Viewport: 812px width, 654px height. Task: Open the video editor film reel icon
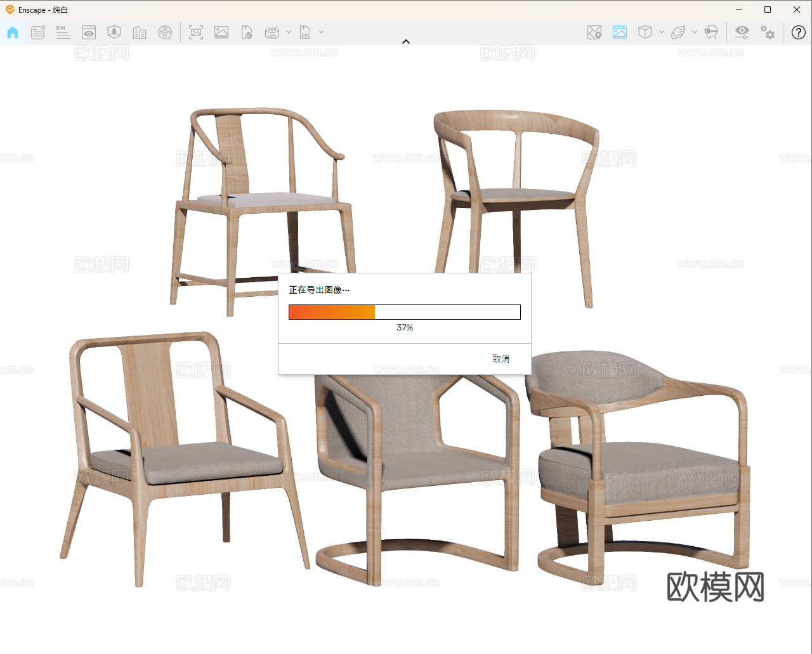165,32
